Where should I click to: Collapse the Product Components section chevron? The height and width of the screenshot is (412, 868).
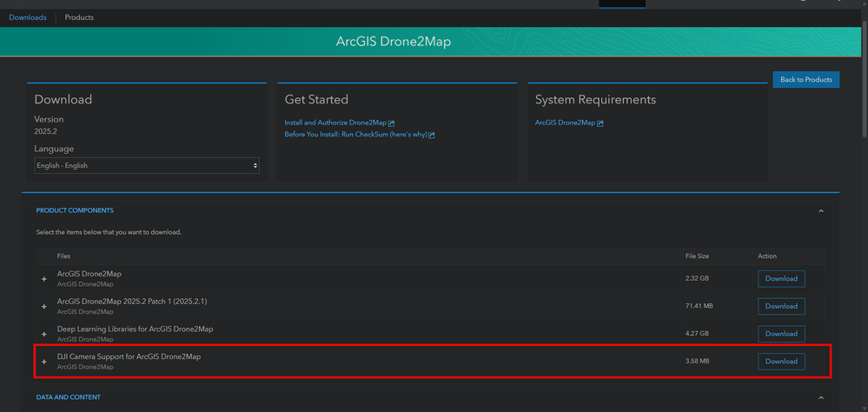[x=821, y=211]
